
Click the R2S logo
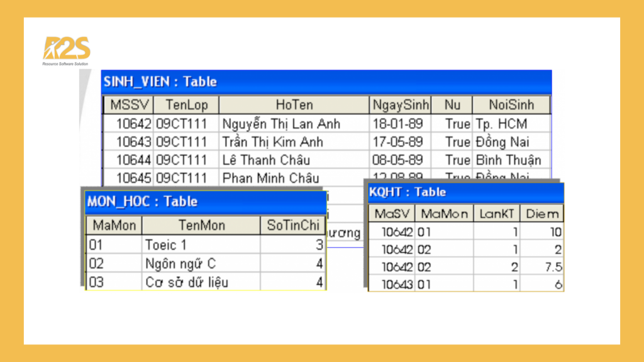(x=66, y=51)
